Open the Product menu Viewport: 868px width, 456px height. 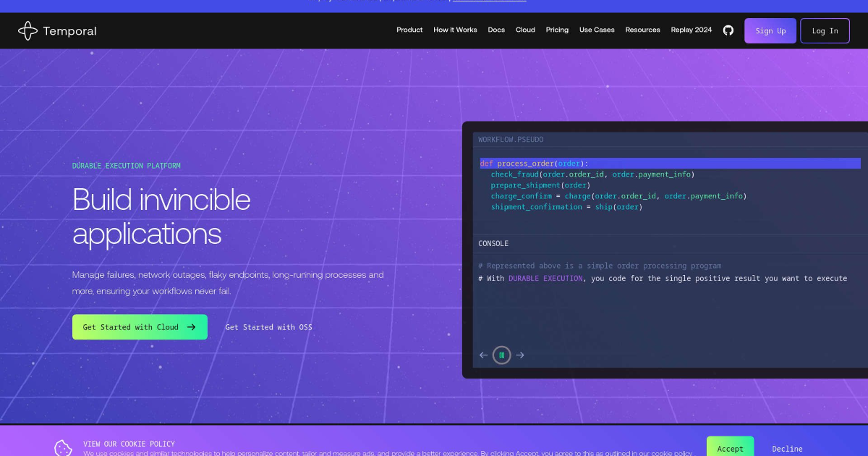(x=409, y=30)
